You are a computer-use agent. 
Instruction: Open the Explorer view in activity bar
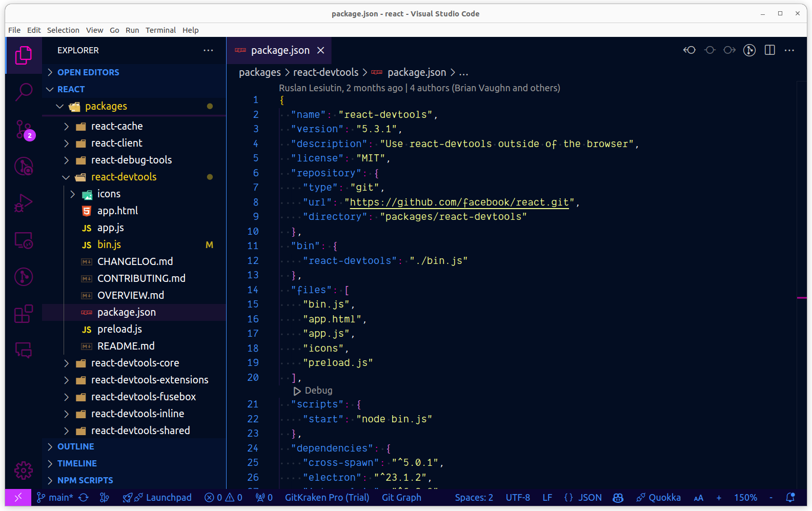pyautogui.click(x=24, y=55)
